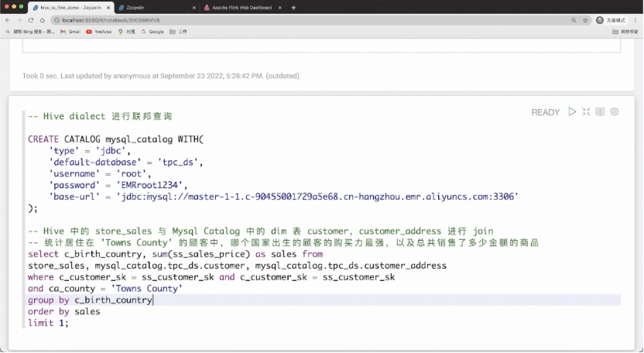Click the 'Took 0 sec. Last updated' status
Viewport: 644px width, 353px height.
point(160,76)
